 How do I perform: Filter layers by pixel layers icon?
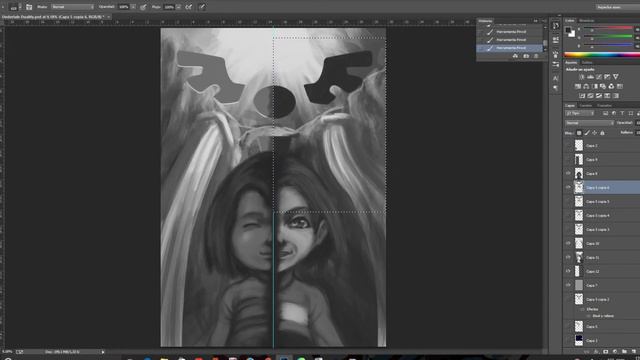(606, 113)
